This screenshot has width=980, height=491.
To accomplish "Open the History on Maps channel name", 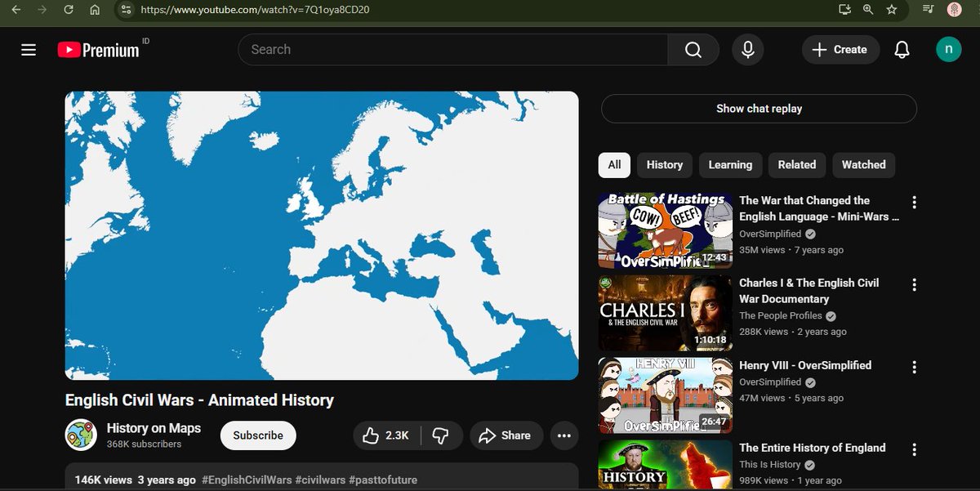I will click(x=154, y=428).
